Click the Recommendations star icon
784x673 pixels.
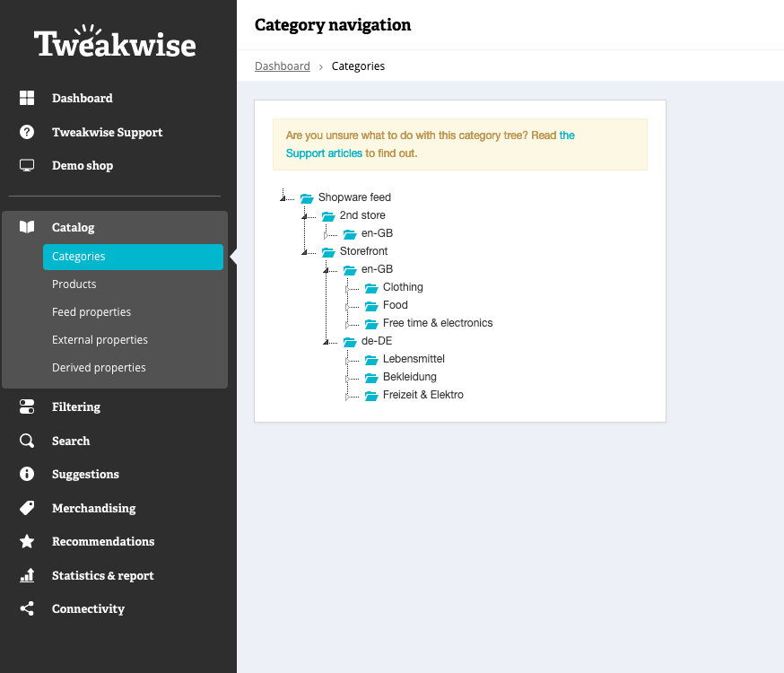click(27, 541)
